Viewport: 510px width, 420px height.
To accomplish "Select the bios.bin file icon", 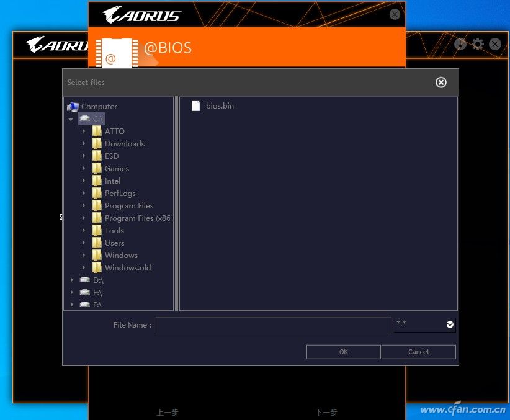I will coord(195,105).
